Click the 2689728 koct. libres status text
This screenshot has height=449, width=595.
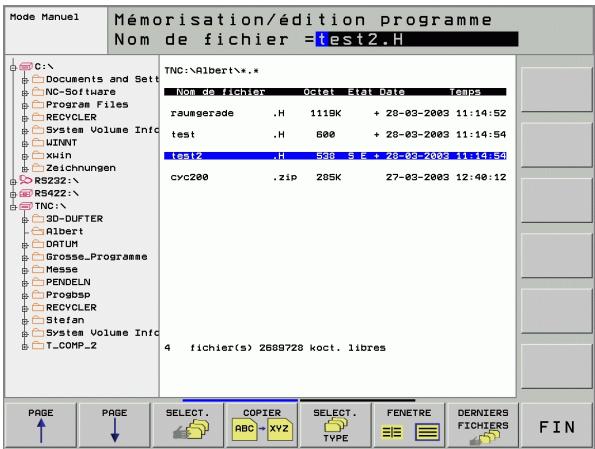click(322, 348)
